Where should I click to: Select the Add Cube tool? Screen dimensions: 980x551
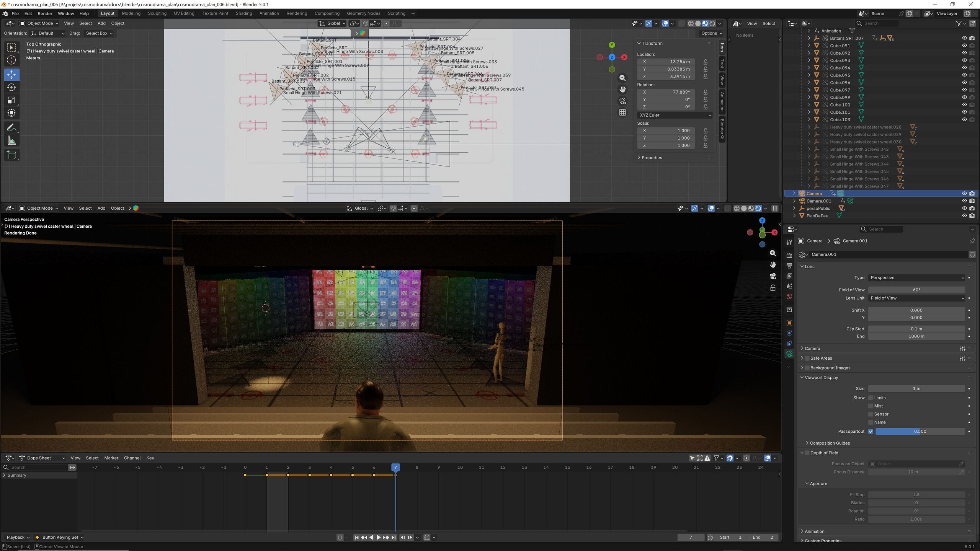[11, 155]
